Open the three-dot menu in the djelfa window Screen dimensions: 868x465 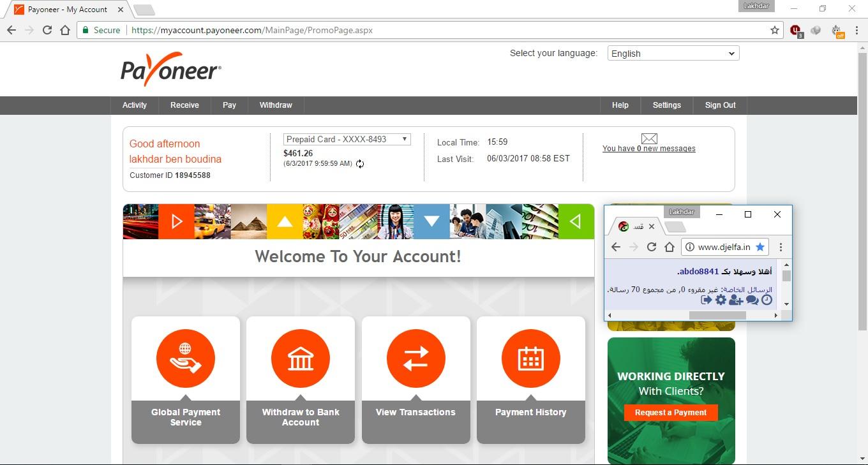click(x=781, y=247)
